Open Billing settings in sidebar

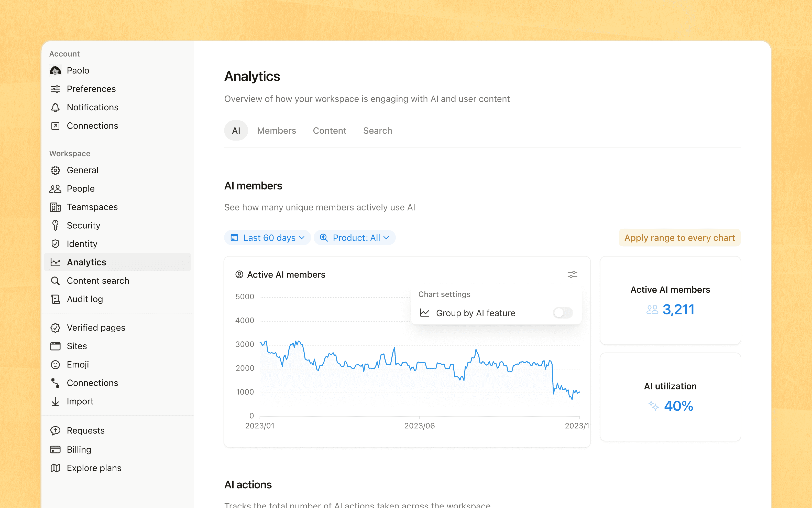point(79,450)
